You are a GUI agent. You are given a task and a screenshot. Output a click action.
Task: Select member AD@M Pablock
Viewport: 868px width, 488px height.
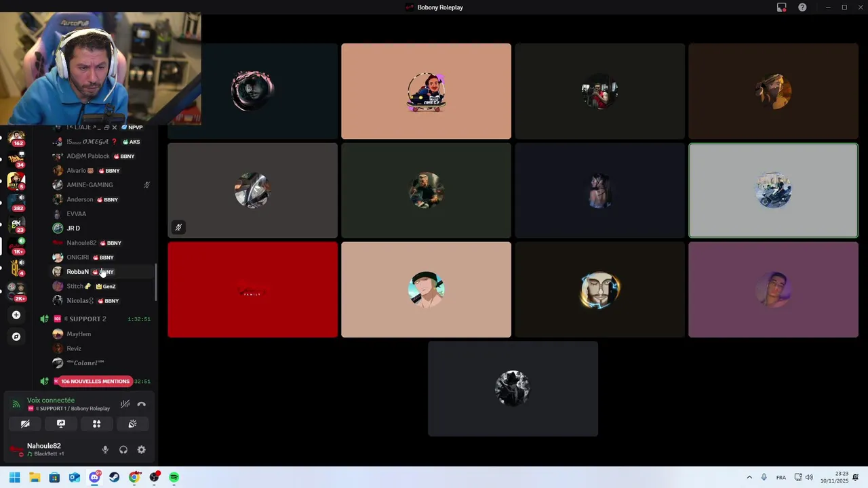pyautogui.click(x=100, y=156)
